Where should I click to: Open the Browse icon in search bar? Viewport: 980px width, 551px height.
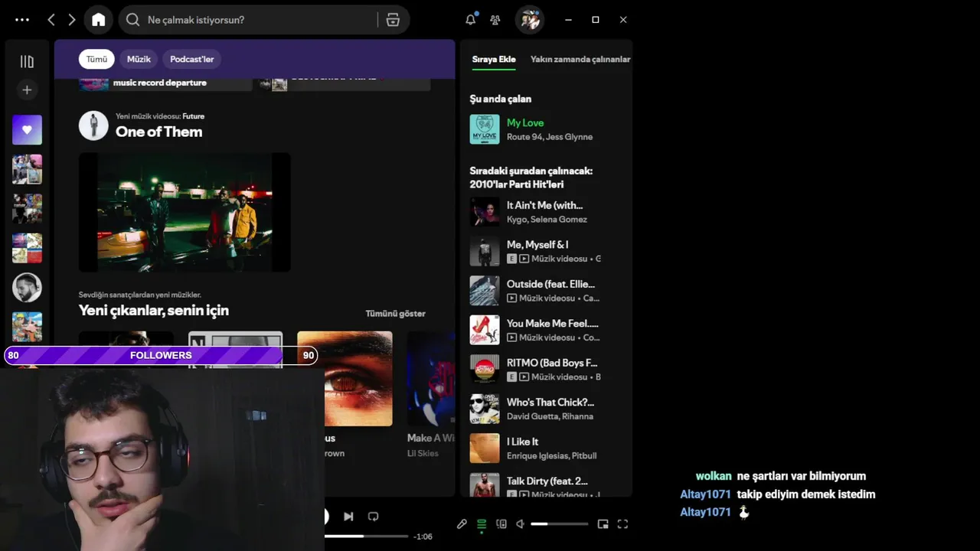pyautogui.click(x=393, y=20)
